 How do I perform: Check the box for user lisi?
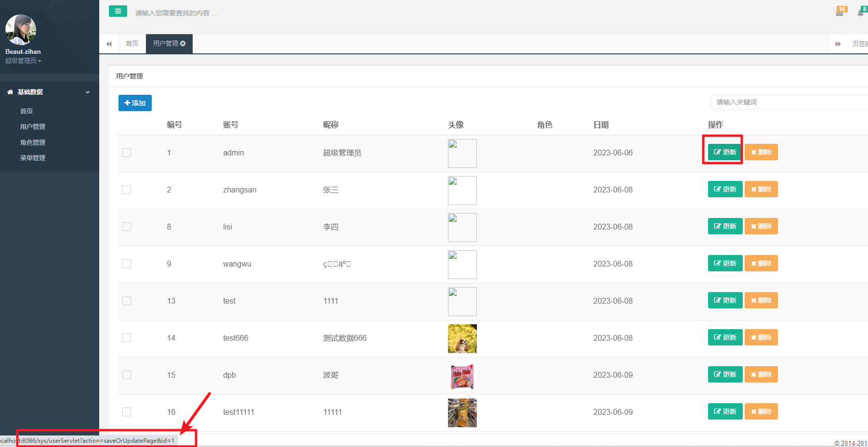pos(127,227)
